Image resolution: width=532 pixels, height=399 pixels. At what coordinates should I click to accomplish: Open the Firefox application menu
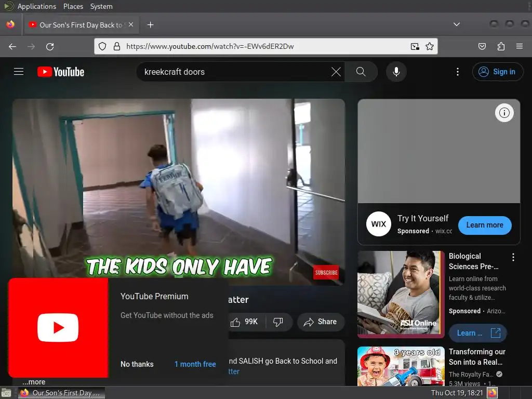pyautogui.click(x=520, y=46)
